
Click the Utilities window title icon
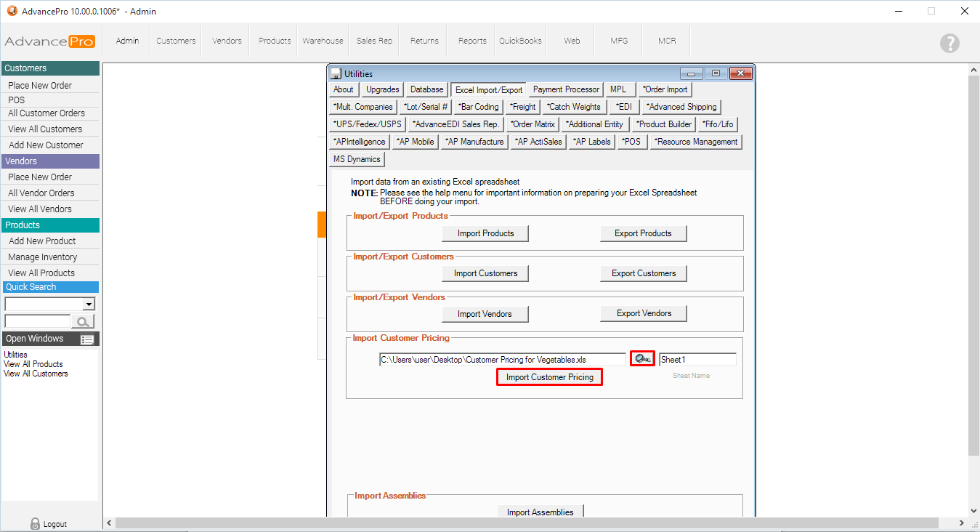point(336,73)
